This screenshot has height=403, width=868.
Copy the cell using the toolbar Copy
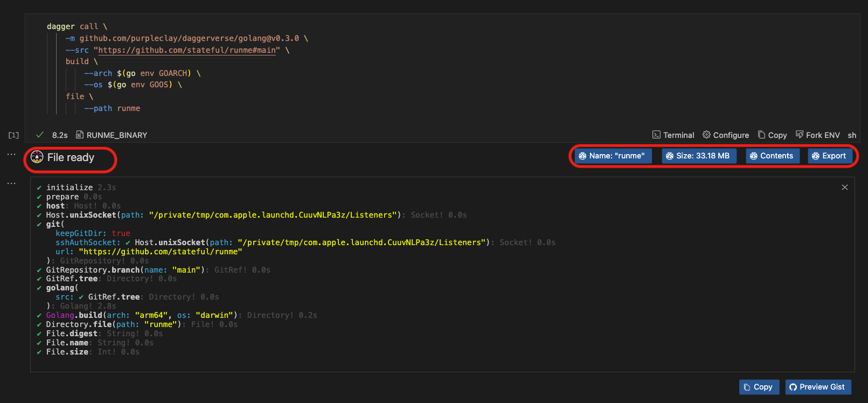pos(772,135)
